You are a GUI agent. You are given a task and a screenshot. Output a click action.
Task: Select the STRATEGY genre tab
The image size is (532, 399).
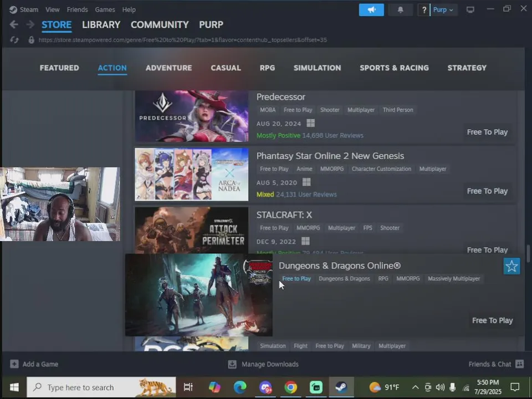[x=467, y=68]
